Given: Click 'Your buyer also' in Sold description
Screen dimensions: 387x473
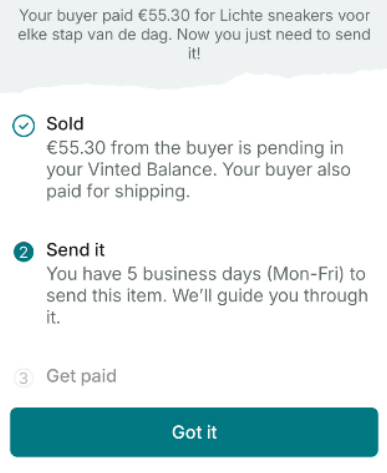Looking at the screenshot, I should (x=287, y=169).
